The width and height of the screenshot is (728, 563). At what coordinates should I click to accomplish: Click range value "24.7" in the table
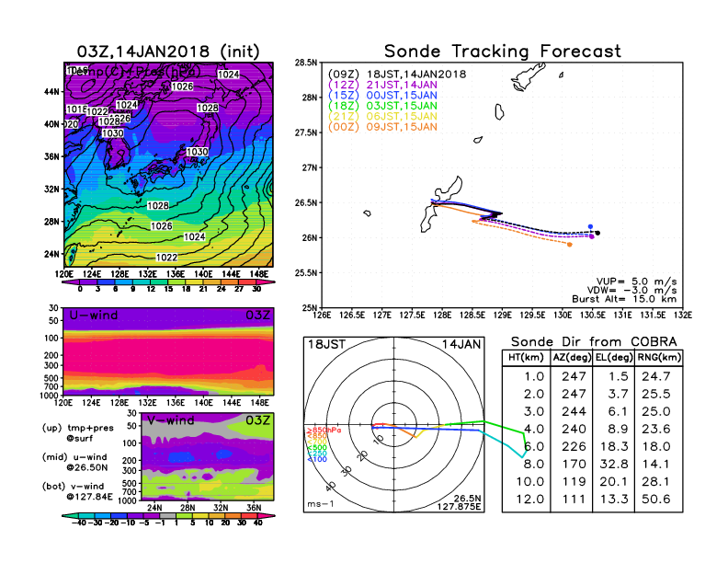point(656,376)
